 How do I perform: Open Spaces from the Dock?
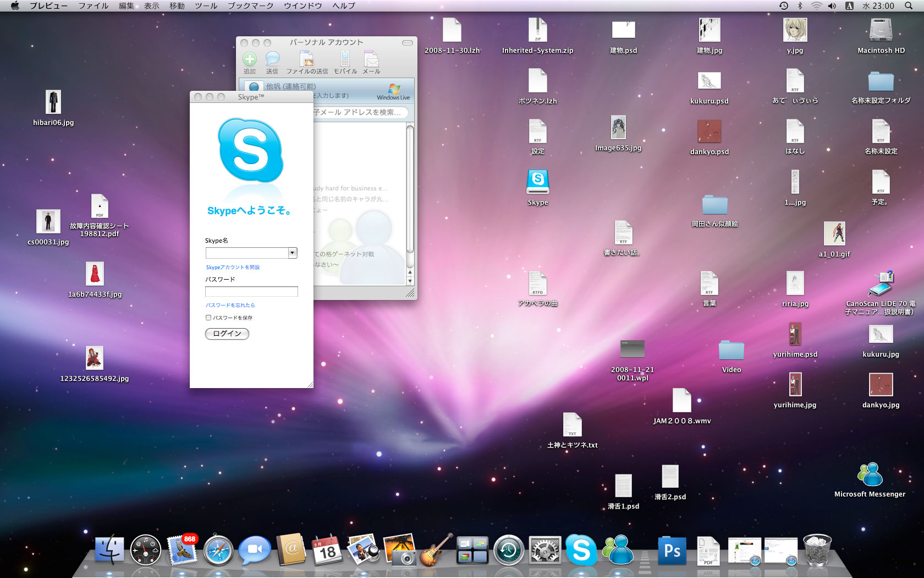click(472, 550)
